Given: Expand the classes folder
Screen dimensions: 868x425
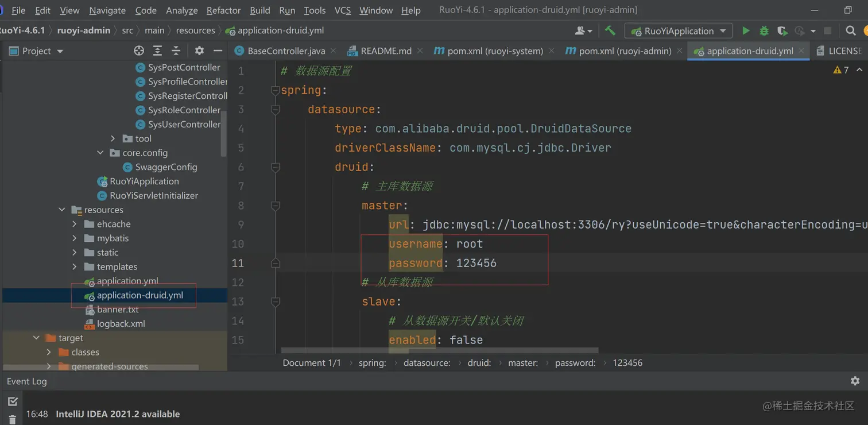Looking at the screenshot, I should 49,352.
